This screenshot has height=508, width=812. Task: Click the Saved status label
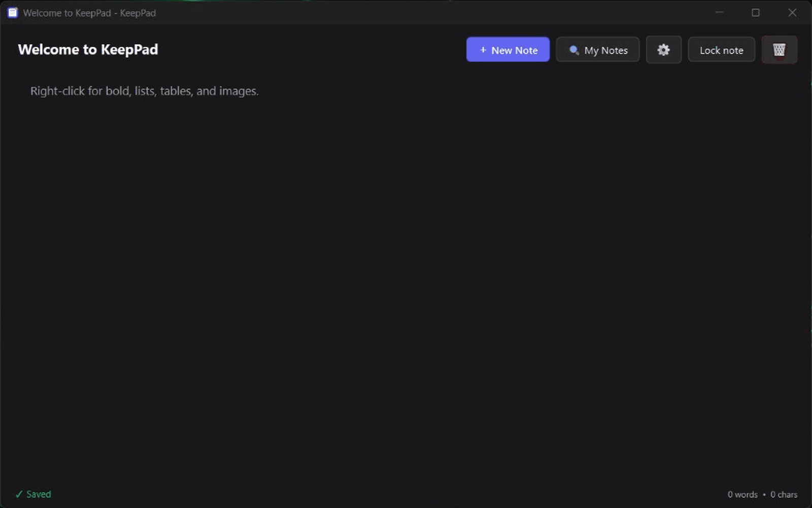39,494
